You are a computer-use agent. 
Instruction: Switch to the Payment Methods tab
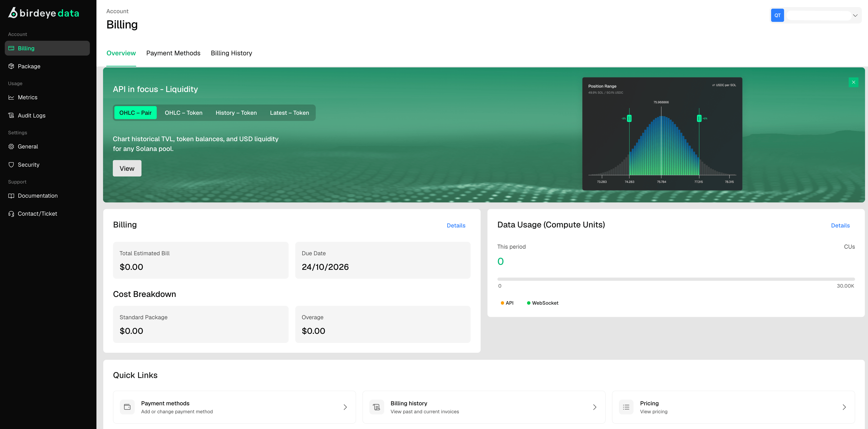point(173,53)
